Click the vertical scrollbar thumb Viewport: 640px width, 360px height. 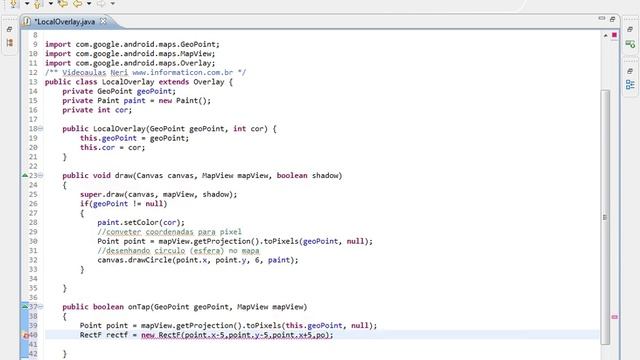[x=605, y=217]
